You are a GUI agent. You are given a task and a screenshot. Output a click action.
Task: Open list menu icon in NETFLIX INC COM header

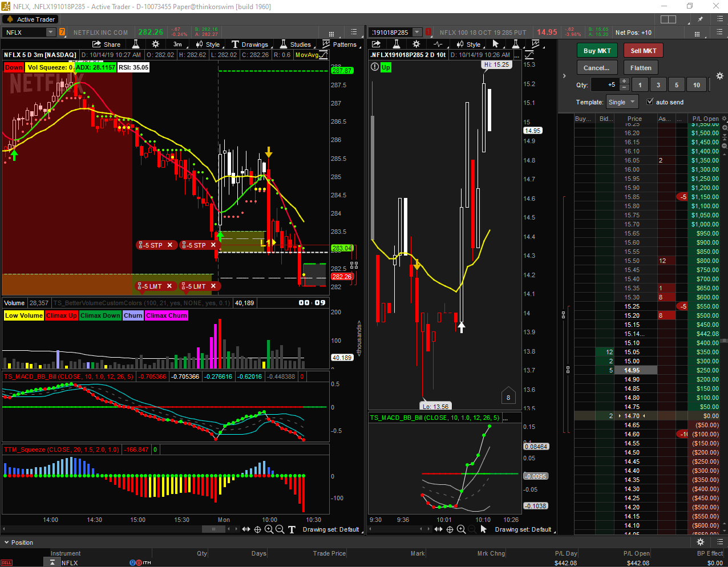(x=354, y=33)
